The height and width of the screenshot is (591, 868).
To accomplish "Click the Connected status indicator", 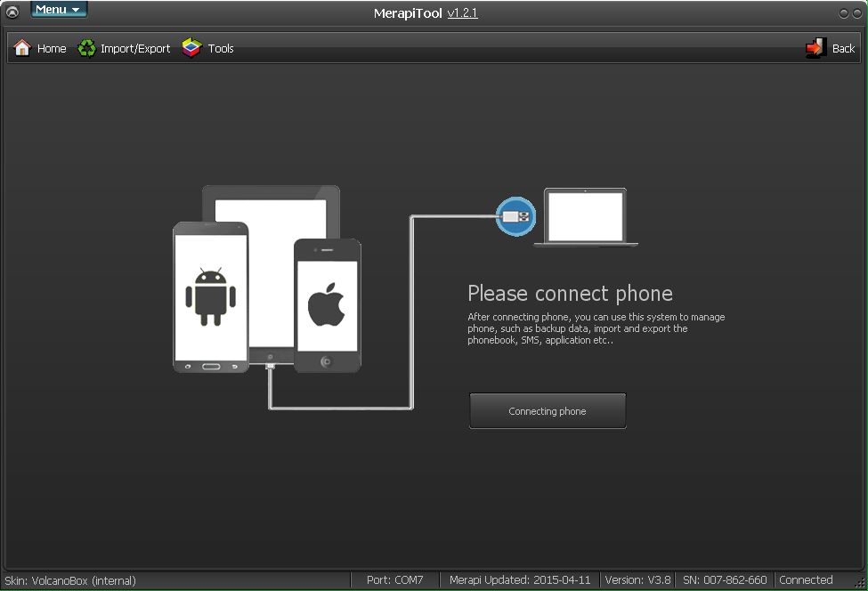I will coord(806,580).
